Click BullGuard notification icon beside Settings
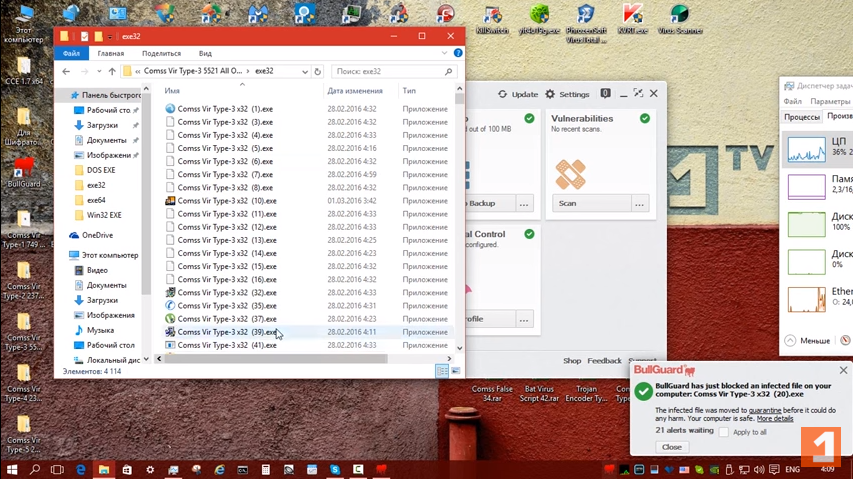The width and height of the screenshot is (853, 480). 605,94
